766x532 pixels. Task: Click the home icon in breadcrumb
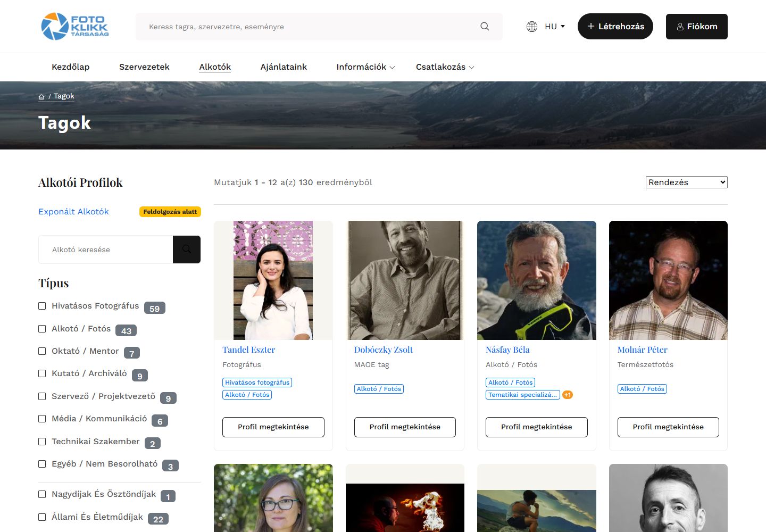click(41, 97)
